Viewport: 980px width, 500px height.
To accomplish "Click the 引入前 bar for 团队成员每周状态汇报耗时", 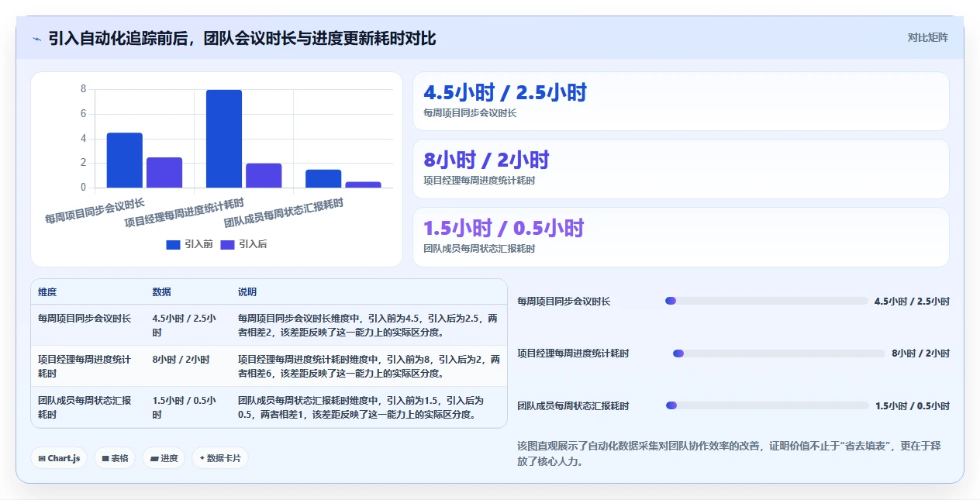I will point(323,178).
